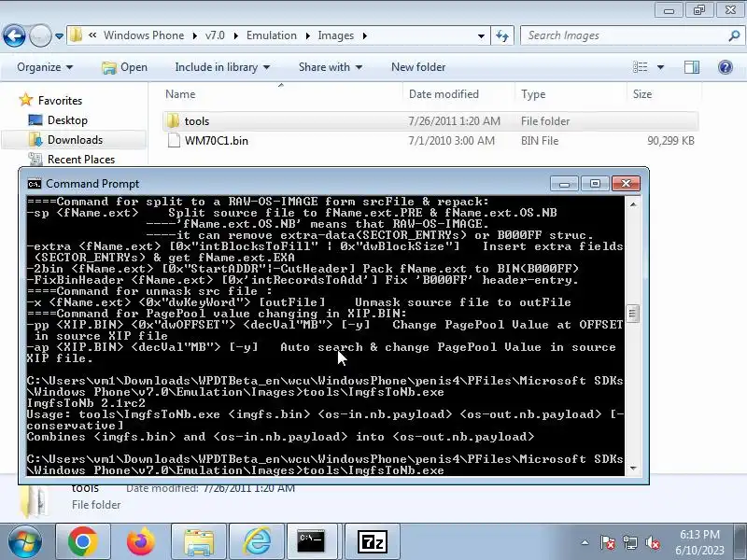
Task: Open 7-Zip from the taskbar
Action: (x=372, y=542)
